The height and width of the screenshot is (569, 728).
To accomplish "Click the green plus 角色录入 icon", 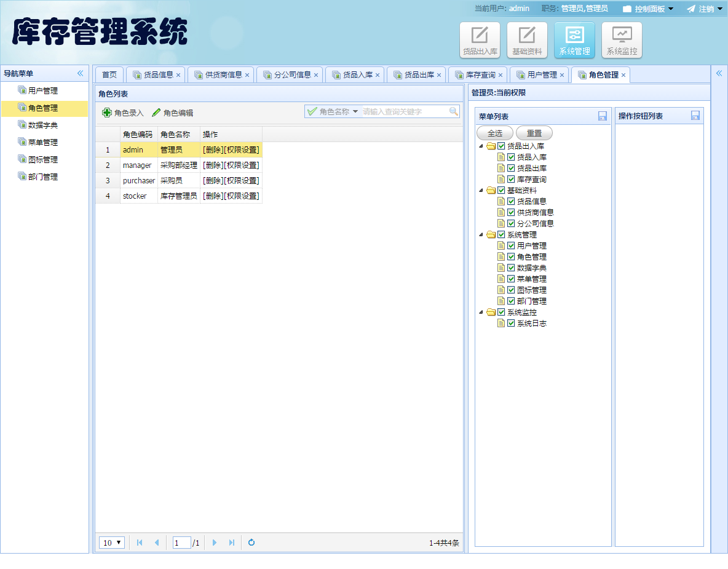I will 107,113.
